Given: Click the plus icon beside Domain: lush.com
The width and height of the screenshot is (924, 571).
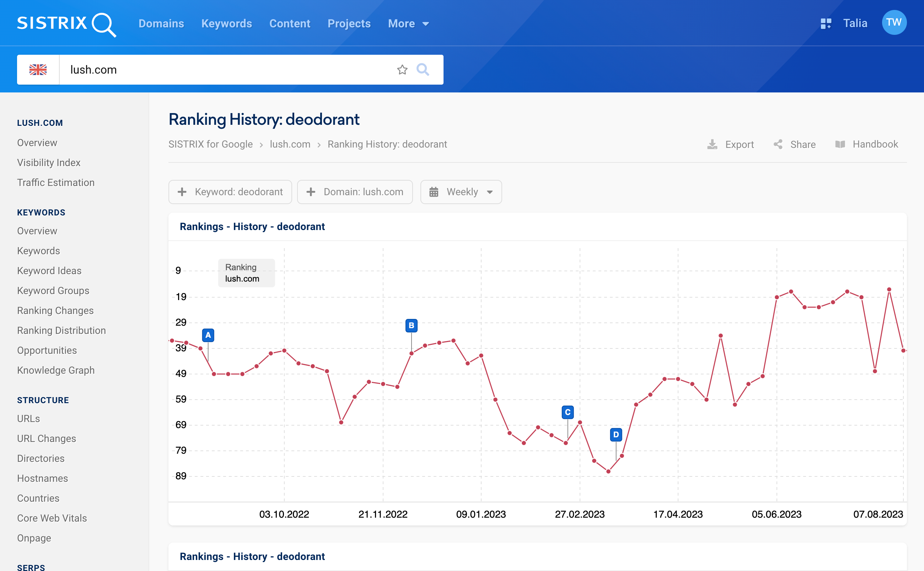Looking at the screenshot, I should 311,192.
